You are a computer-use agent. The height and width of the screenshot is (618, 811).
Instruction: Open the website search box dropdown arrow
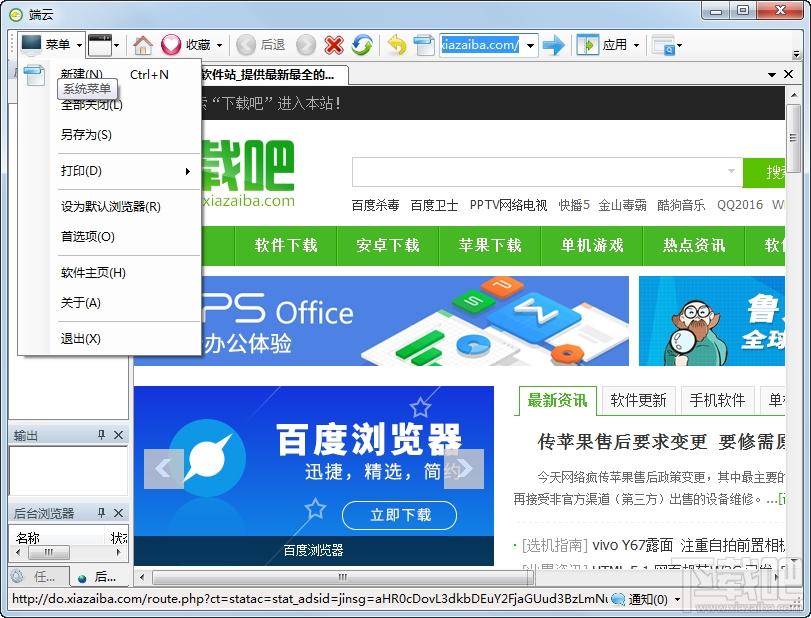[731, 171]
